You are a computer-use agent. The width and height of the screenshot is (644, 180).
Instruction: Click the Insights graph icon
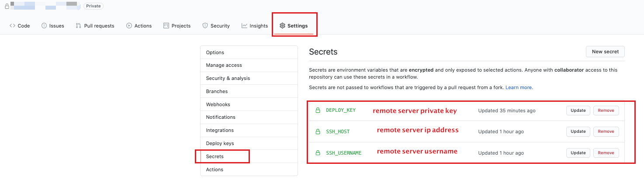[244, 26]
